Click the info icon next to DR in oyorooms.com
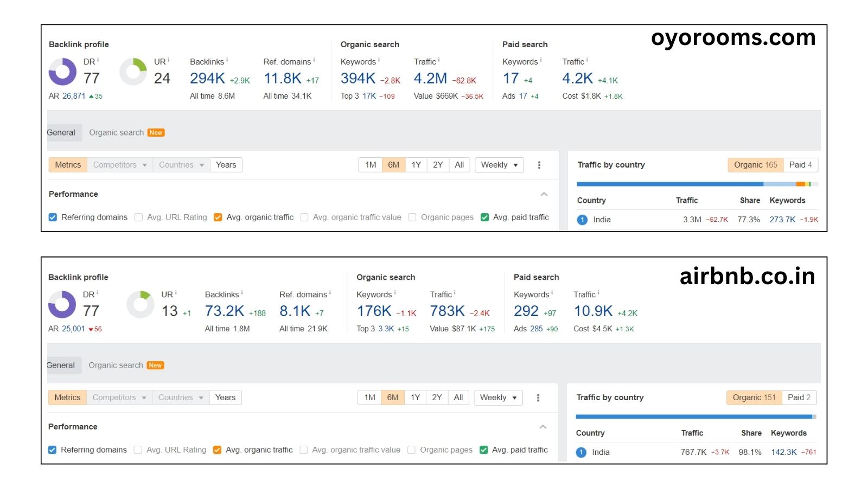 98,60
